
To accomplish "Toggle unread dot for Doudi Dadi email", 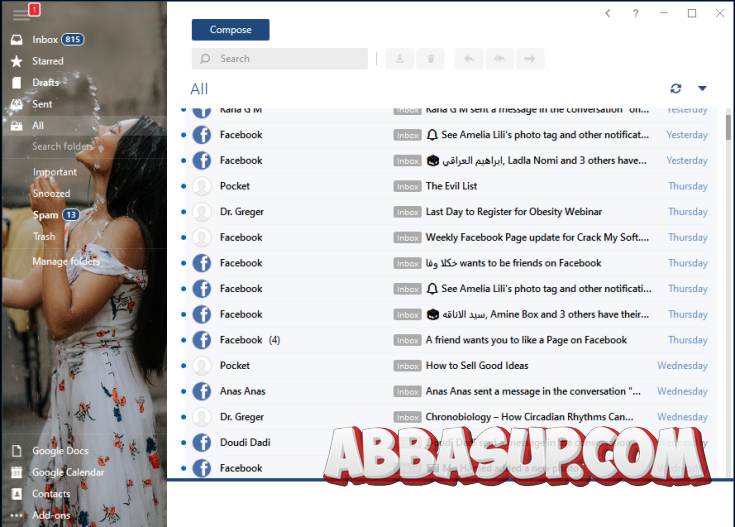I will 183,443.
